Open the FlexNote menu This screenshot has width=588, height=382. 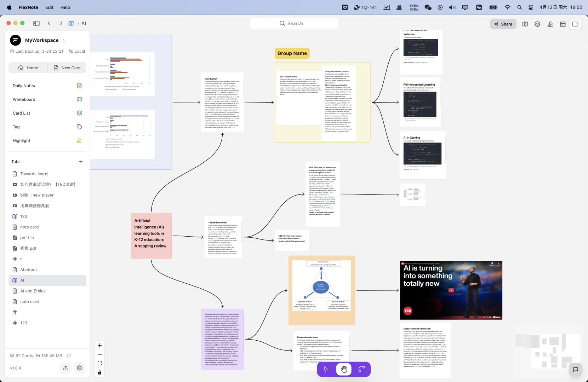tap(28, 7)
